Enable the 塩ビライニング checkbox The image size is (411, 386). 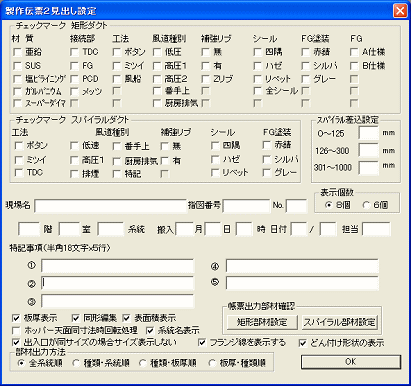coord(17,79)
